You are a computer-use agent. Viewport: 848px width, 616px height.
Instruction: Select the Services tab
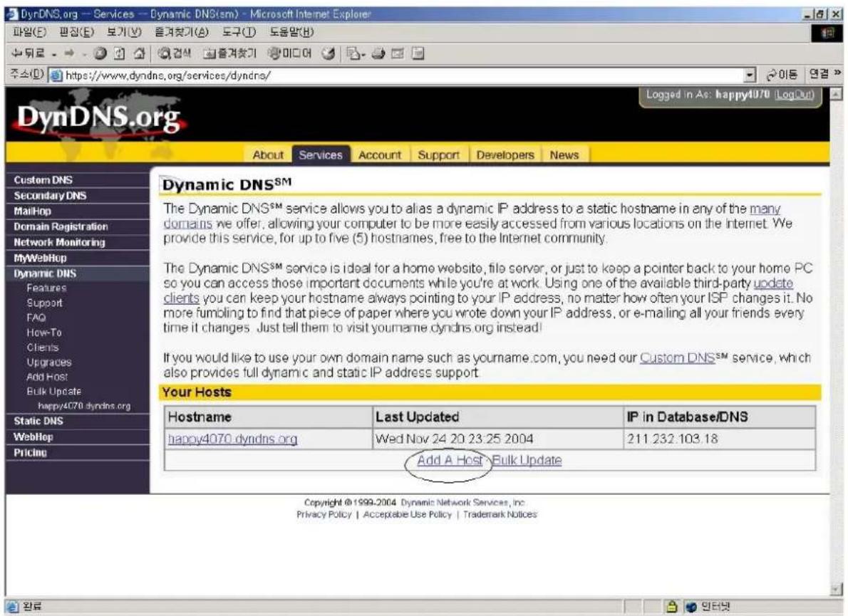[321, 155]
